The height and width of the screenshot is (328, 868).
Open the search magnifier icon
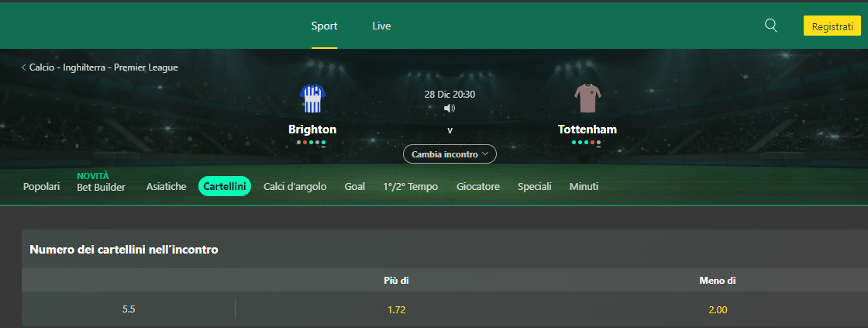pos(770,26)
